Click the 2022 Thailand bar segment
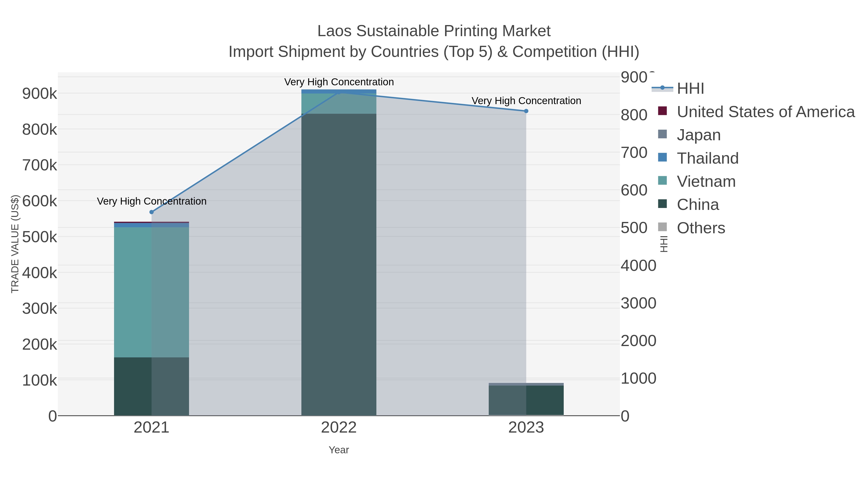868x488 pixels. pos(339,92)
